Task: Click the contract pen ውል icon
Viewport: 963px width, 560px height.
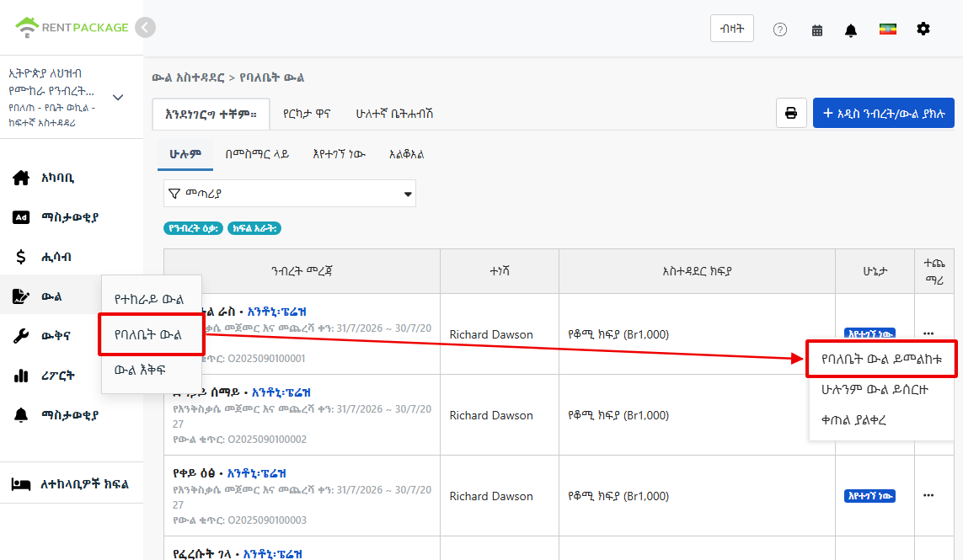Action: click(x=21, y=296)
